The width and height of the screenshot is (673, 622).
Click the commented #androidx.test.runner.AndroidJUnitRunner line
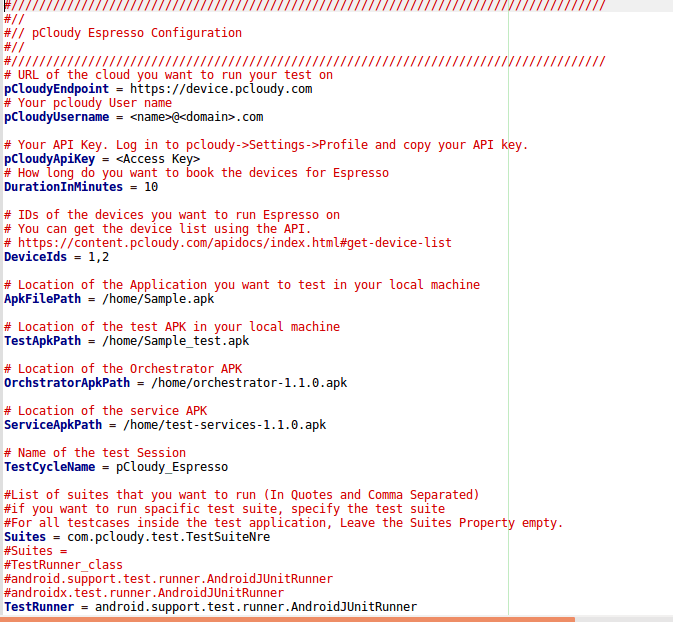point(144,593)
